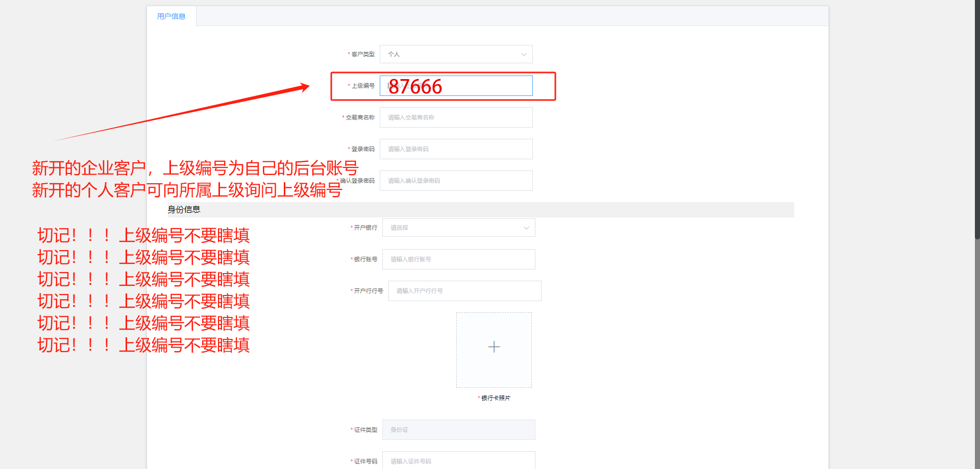Focus the 上级编号 input field
Screen dimensions: 980x469
pos(456,86)
